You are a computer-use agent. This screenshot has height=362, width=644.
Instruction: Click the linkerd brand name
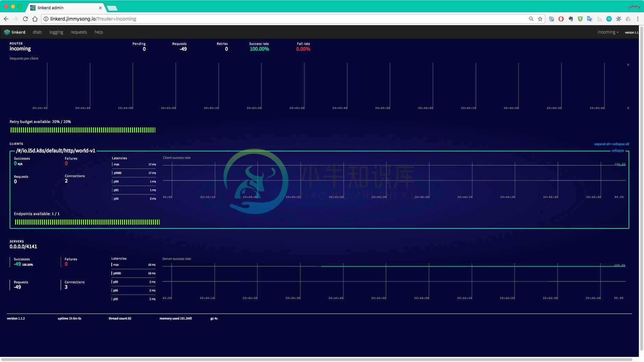pyautogui.click(x=19, y=32)
